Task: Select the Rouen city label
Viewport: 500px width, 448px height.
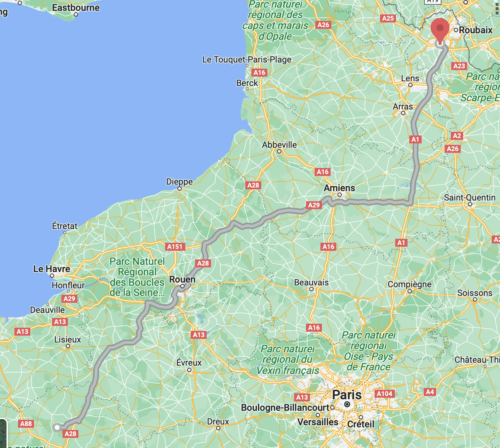Action: [x=182, y=279]
